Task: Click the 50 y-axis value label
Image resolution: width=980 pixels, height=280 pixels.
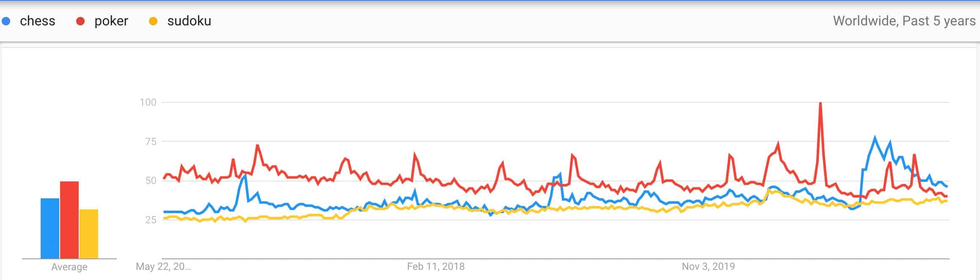Action: [151, 181]
